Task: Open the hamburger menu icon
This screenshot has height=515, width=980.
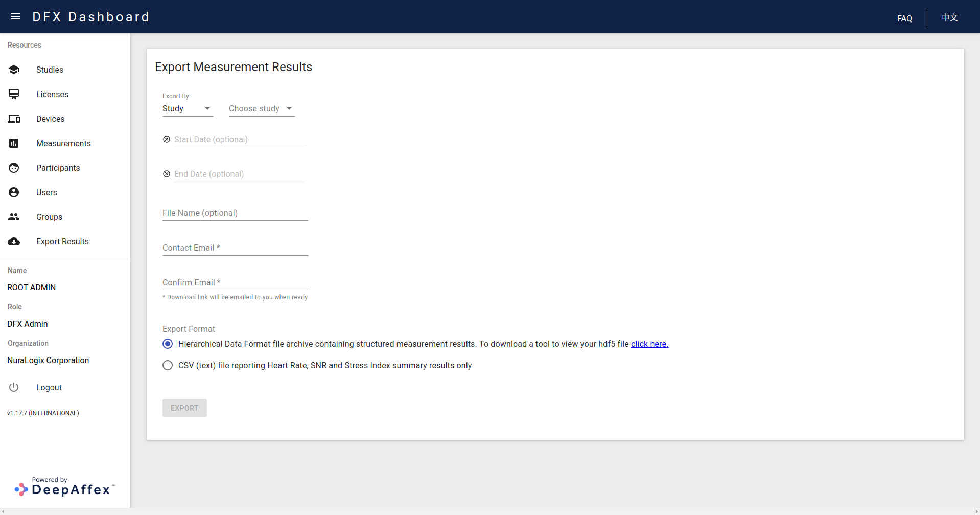Action: coord(16,16)
